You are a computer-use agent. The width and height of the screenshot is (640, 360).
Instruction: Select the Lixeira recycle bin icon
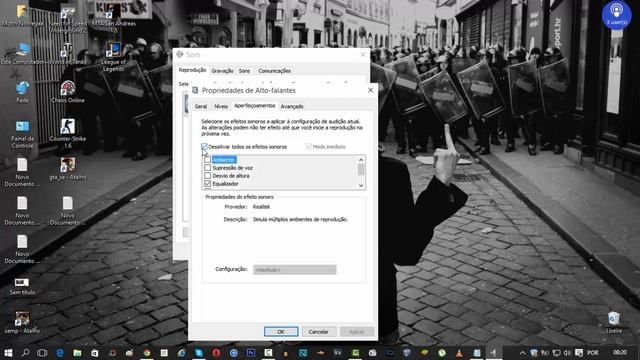click(613, 322)
